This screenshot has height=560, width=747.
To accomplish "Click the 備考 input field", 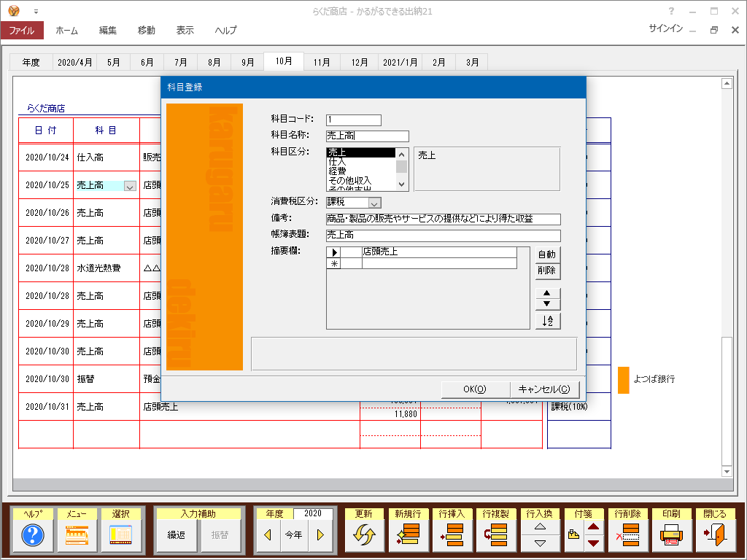I will point(443,219).
